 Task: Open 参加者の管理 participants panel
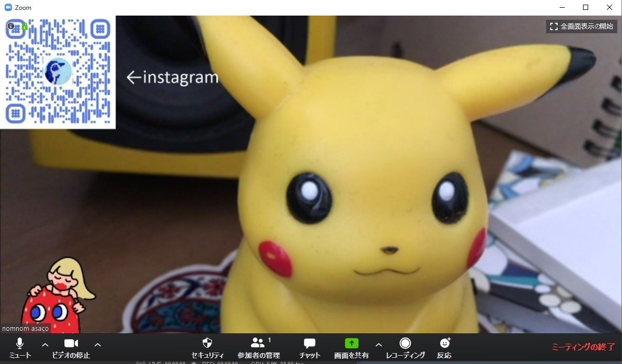tap(259, 348)
